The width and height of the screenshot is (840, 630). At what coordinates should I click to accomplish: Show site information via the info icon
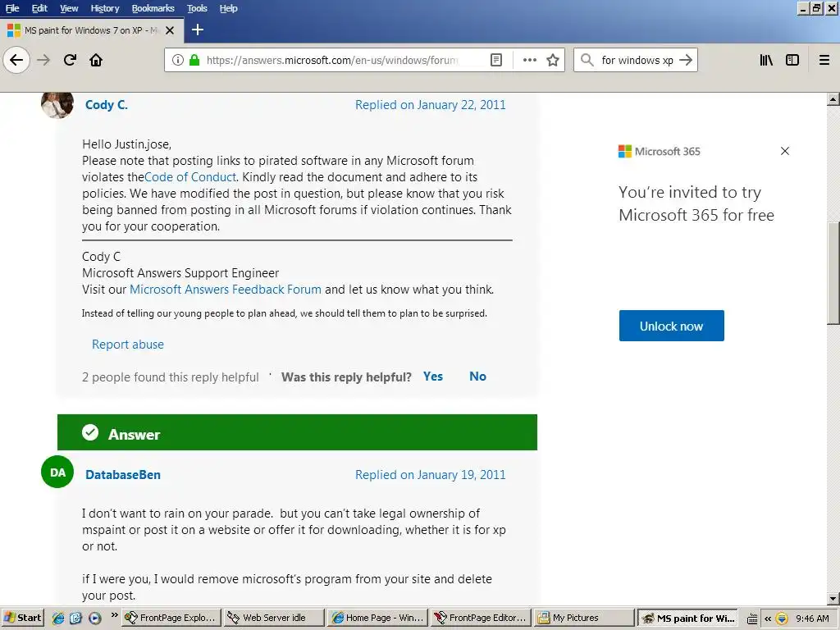point(178,60)
